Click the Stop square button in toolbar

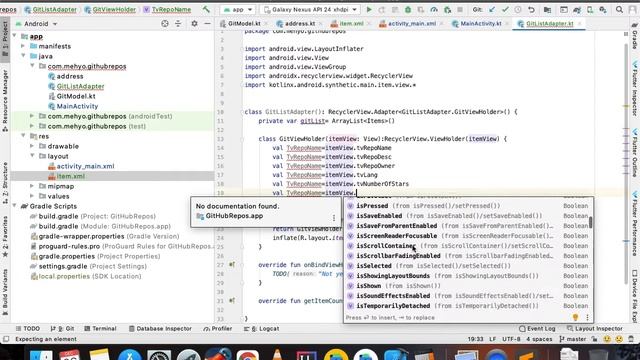coord(460,9)
